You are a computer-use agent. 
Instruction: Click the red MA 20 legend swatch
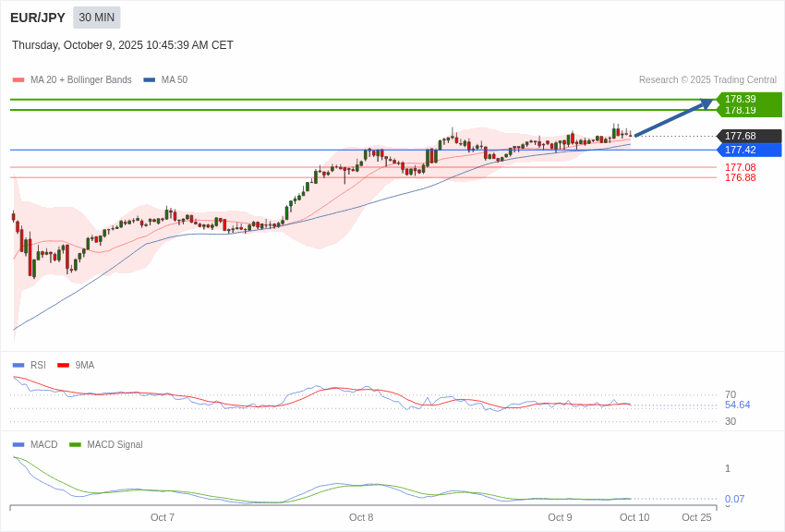pos(18,80)
